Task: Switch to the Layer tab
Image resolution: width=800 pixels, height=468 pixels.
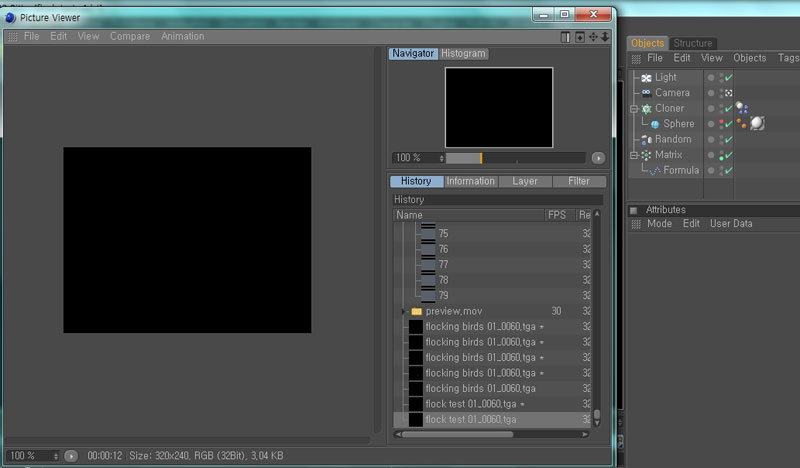Action: [x=525, y=181]
